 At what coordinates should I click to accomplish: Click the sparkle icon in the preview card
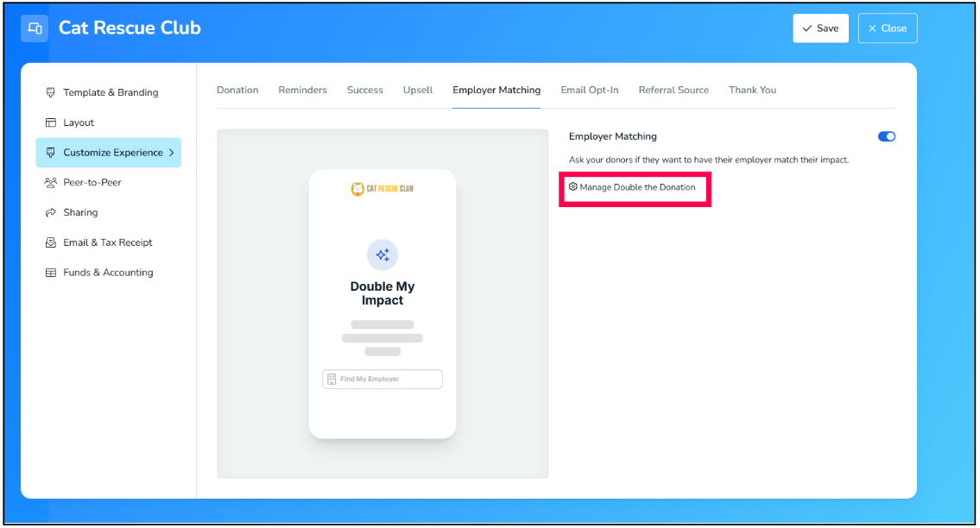pos(383,255)
